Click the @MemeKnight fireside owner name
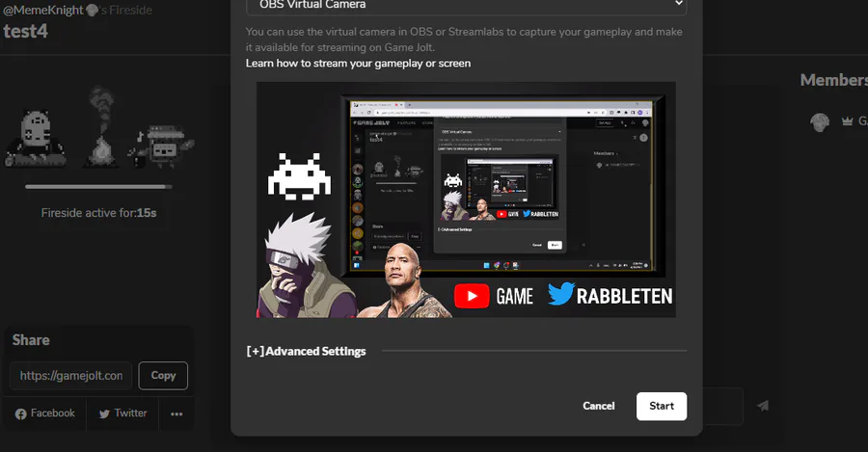 tap(43, 10)
